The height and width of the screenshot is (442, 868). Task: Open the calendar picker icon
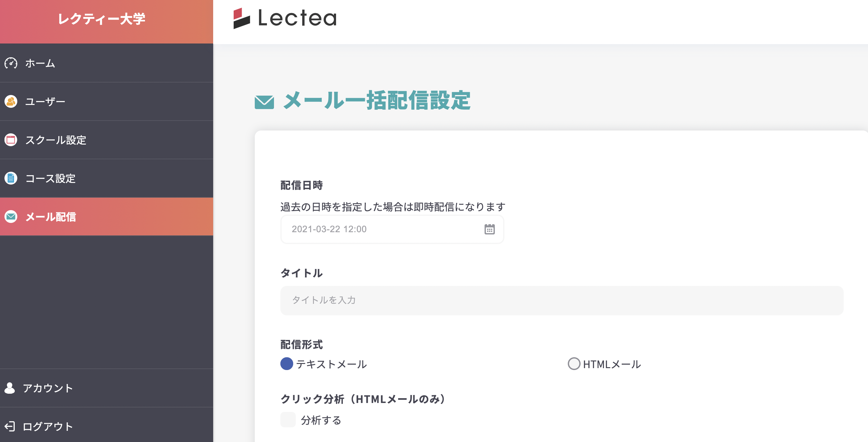pyautogui.click(x=489, y=229)
